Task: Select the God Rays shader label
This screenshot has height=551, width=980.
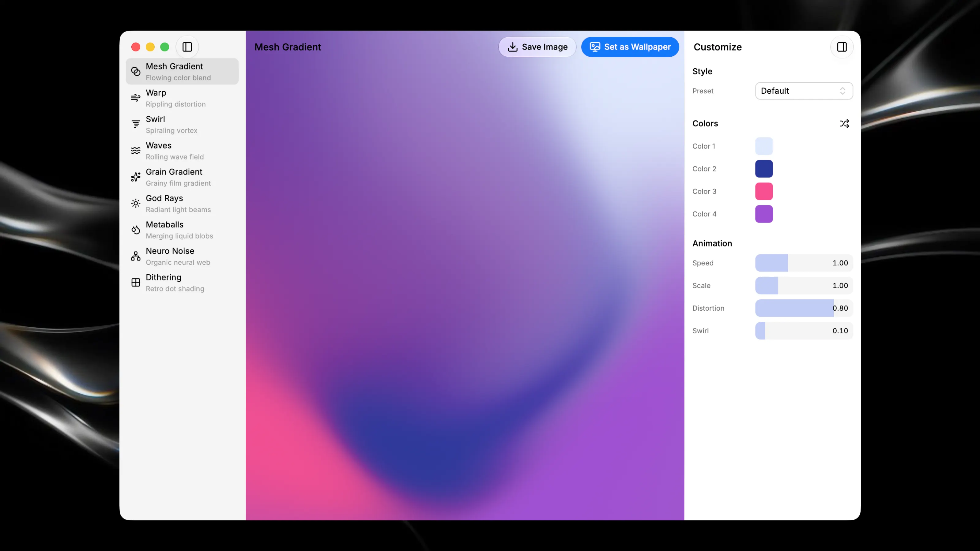Action: pos(164,198)
